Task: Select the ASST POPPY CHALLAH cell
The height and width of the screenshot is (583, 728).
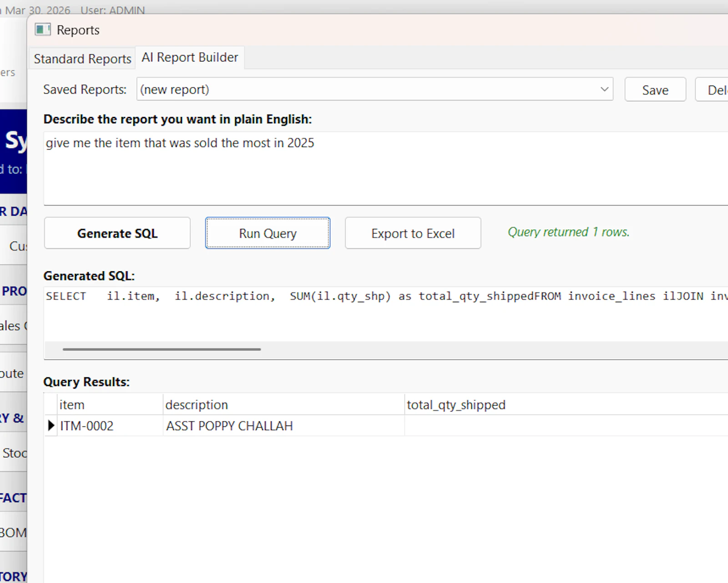Action: pyautogui.click(x=284, y=426)
